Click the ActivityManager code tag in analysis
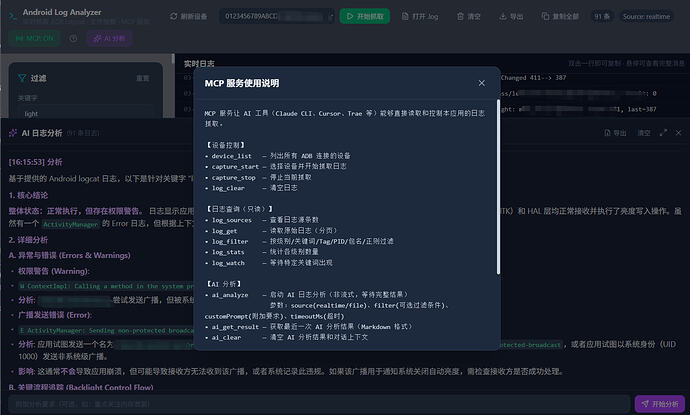Screen dimensions: 690x415 [x=70, y=224]
